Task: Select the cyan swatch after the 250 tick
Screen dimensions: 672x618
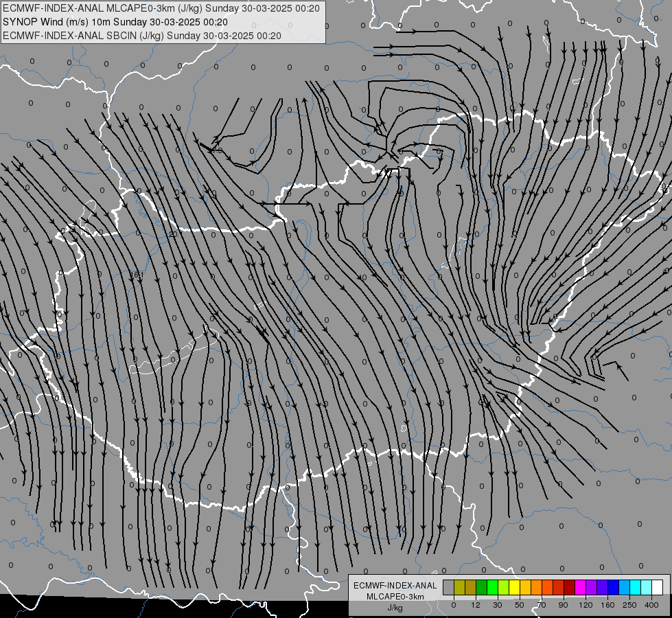Action: coord(635,588)
